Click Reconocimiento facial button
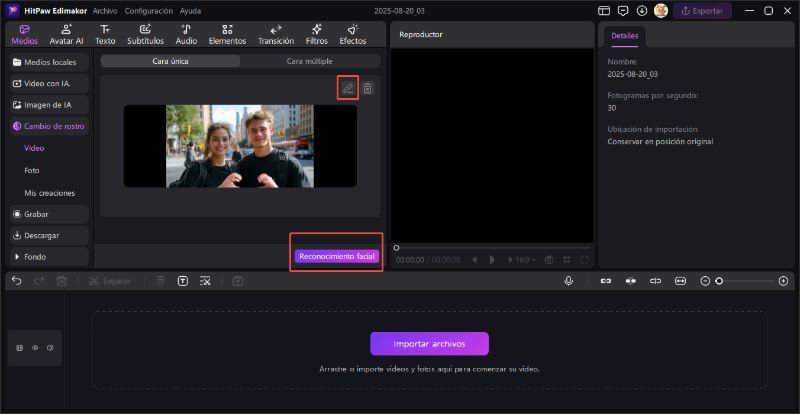Viewport: 800px width, 414px height. point(337,256)
